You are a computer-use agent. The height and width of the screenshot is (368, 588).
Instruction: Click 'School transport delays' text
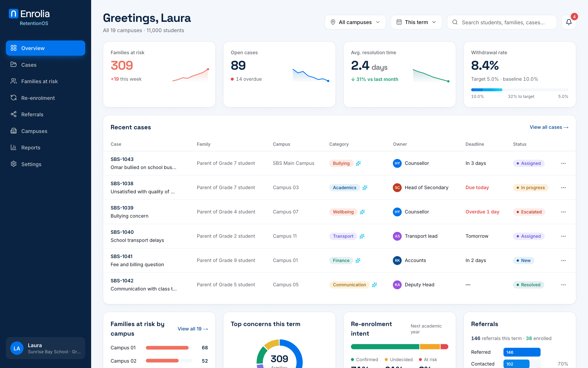[137, 240]
